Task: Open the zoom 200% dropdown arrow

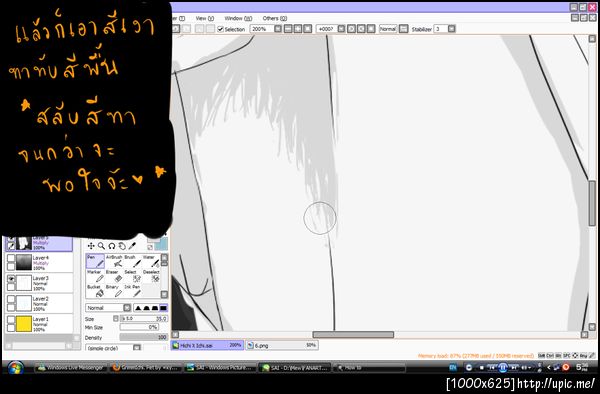Action: [278, 29]
